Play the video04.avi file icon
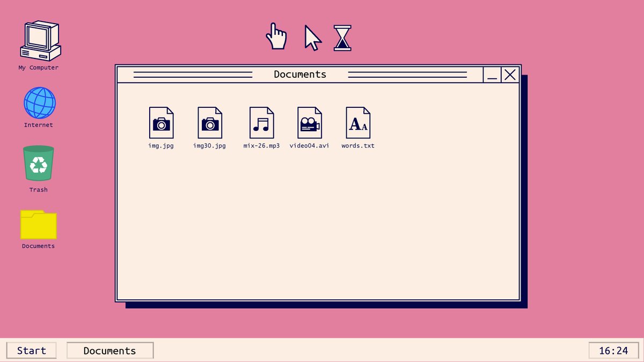The width and height of the screenshot is (644, 362). pyautogui.click(x=309, y=122)
